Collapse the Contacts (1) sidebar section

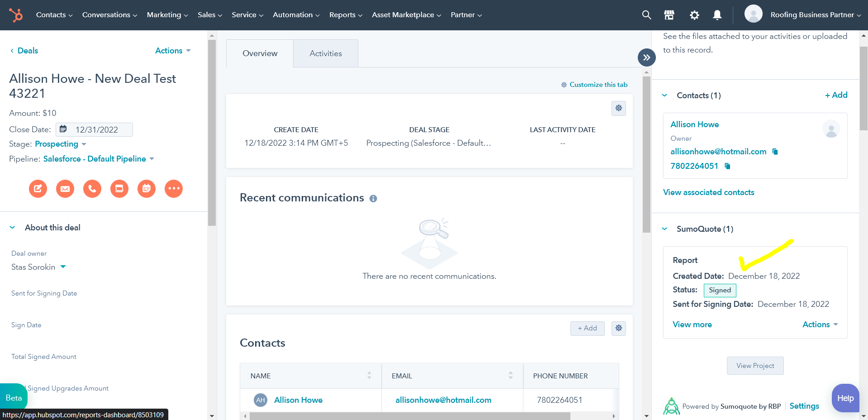tap(664, 95)
